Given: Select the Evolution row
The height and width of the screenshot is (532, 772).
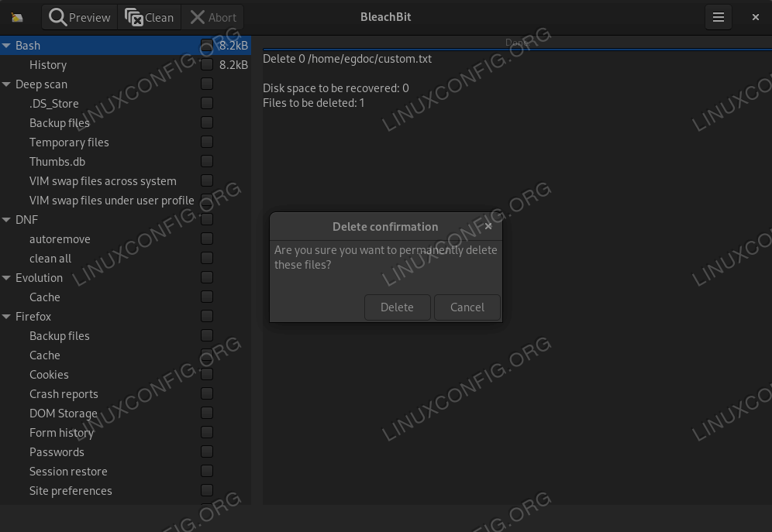Looking at the screenshot, I should 126,278.
